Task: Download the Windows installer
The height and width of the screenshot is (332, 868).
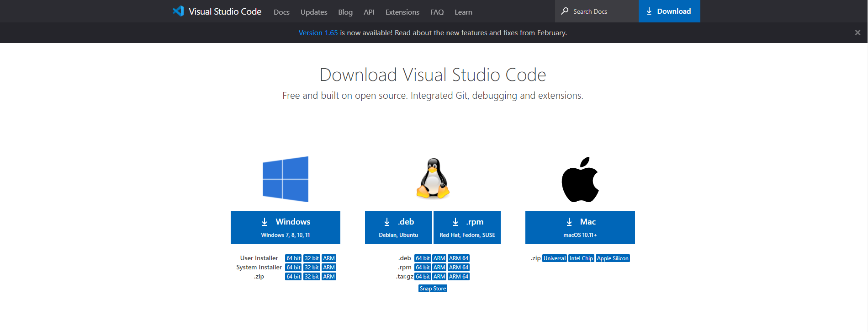Action: (286, 227)
